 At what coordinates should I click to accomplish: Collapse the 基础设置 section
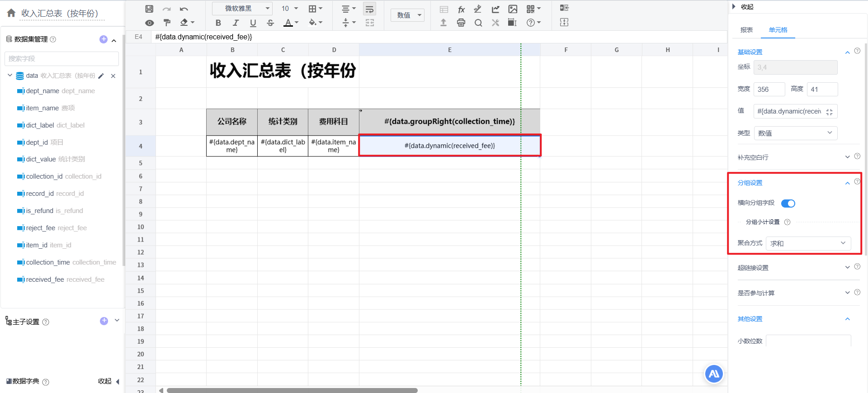[x=848, y=52]
